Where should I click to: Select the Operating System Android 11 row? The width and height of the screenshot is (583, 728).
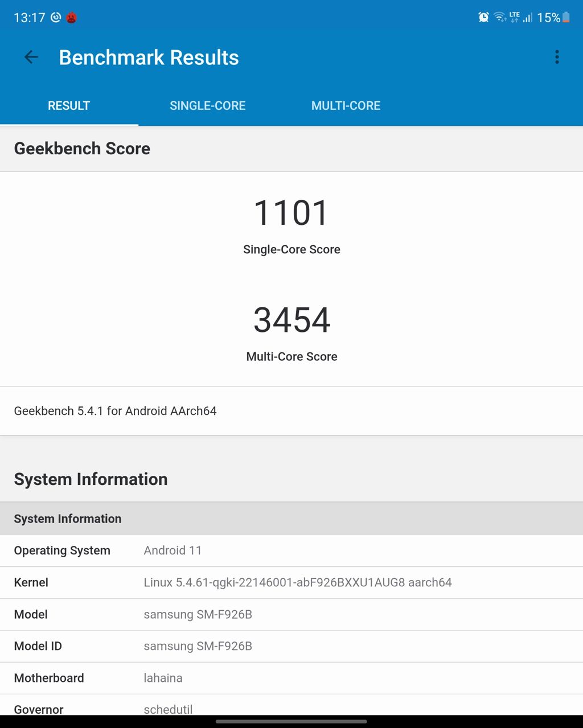point(291,550)
